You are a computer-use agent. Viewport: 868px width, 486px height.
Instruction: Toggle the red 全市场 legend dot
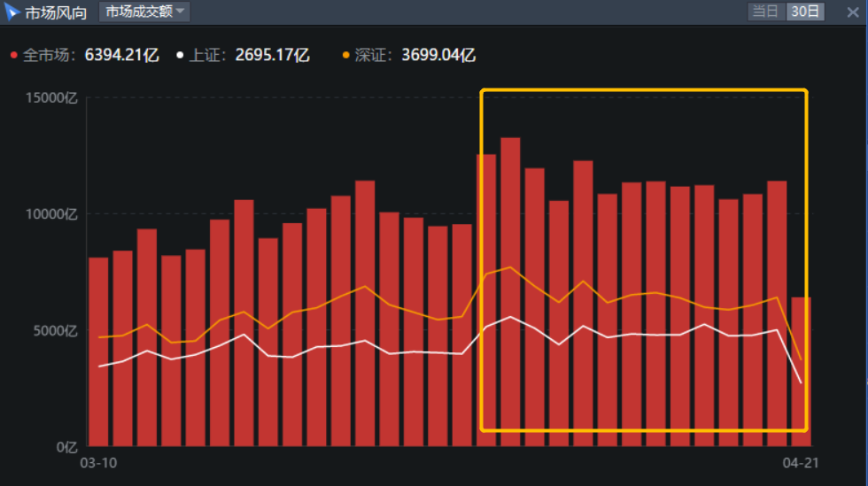[14, 56]
